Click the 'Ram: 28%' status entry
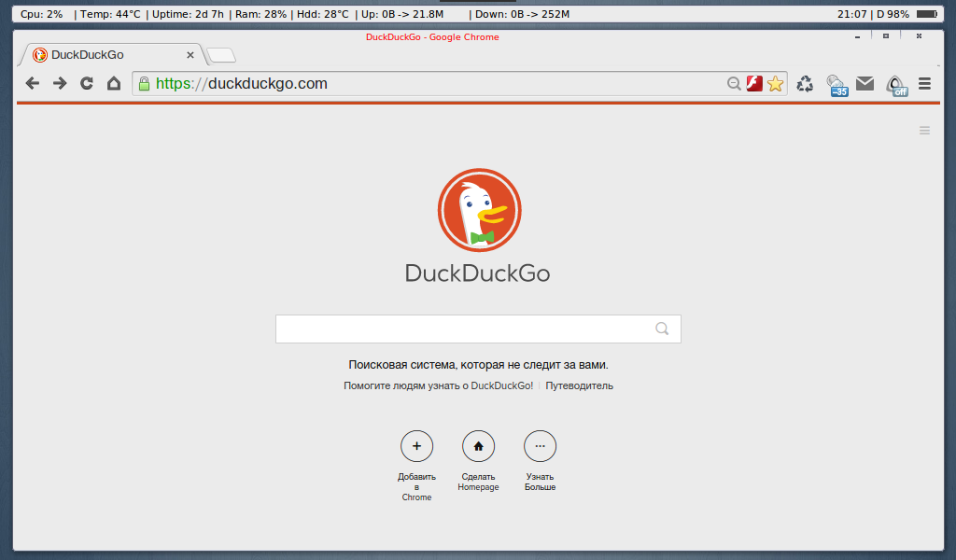Image resolution: width=956 pixels, height=560 pixels. (x=261, y=14)
